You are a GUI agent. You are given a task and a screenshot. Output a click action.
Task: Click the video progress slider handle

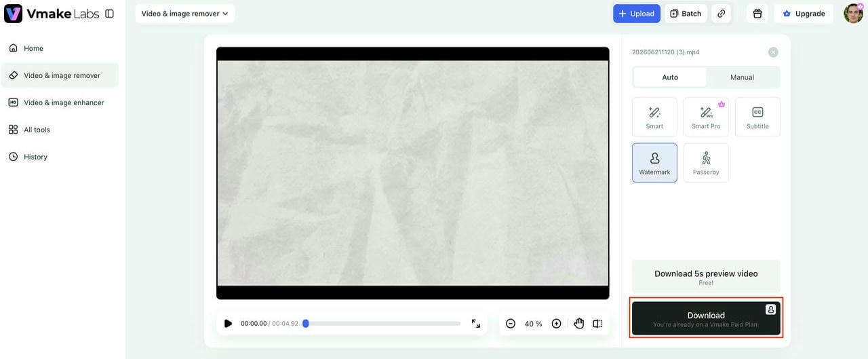click(x=306, y=324)
